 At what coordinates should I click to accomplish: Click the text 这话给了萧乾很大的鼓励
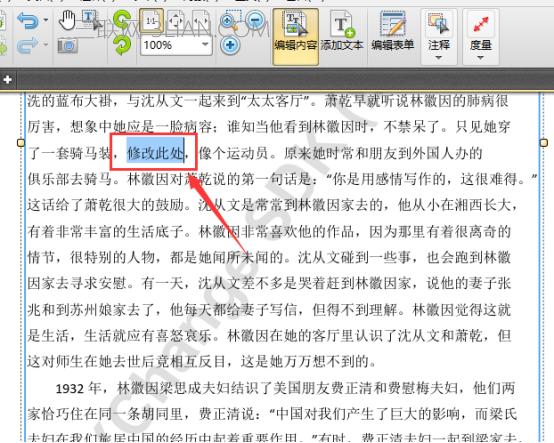point(105,205)
